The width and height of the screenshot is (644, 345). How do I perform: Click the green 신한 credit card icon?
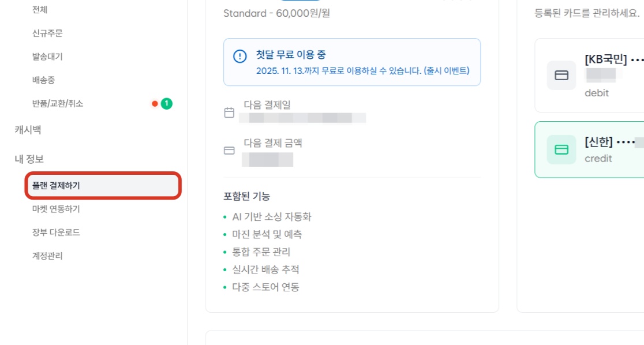(561, 149)
